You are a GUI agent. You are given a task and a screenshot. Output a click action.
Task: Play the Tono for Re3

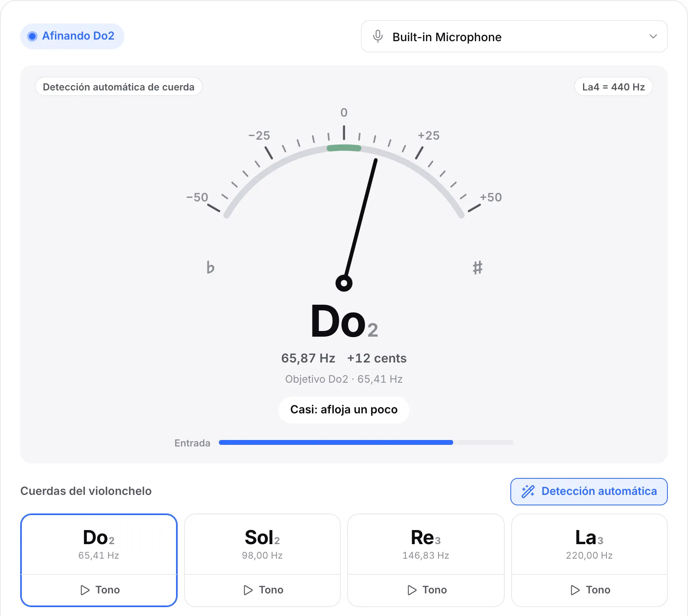tap(426, 590)
